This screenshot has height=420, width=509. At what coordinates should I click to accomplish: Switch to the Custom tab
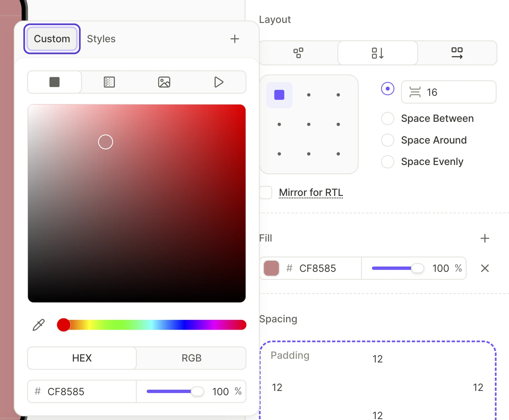pos(52,39)
